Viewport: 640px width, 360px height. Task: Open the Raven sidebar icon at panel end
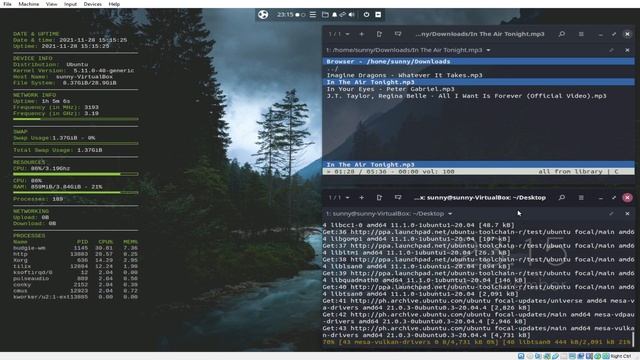click(378, 15)
